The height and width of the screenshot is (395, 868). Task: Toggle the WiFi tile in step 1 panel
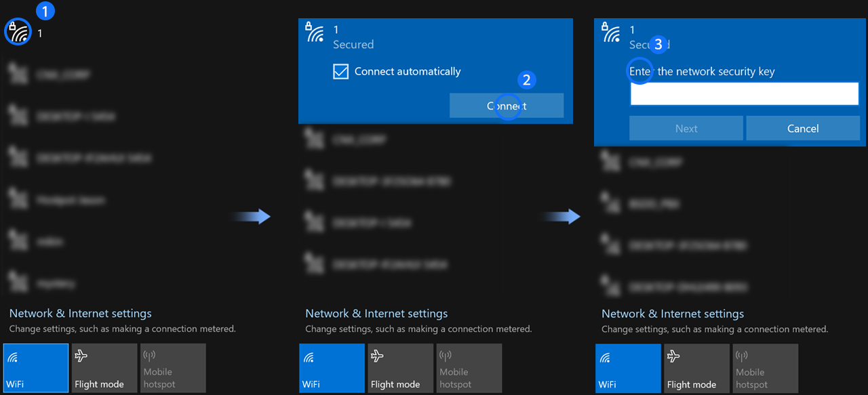(x=36, y=368)
